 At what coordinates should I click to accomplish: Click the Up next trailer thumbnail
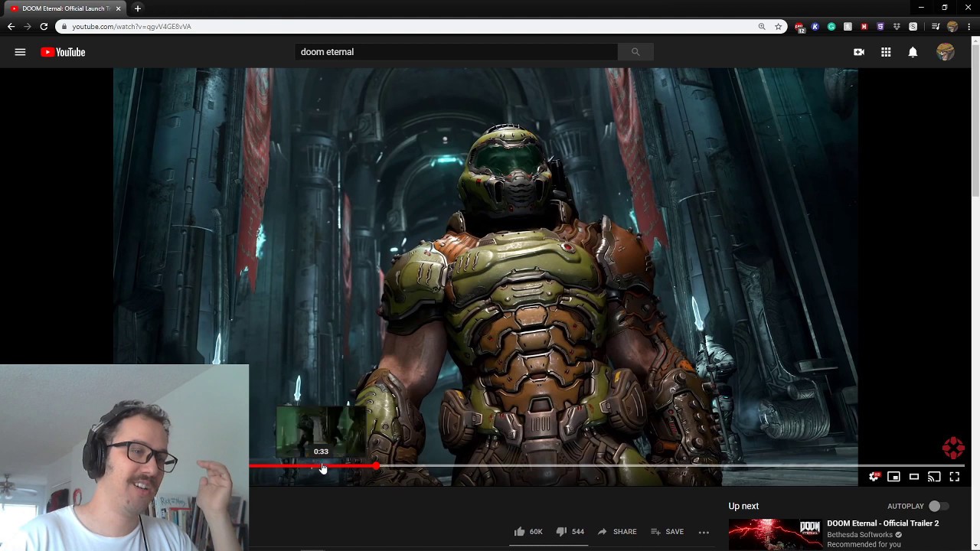coord(774,534)
